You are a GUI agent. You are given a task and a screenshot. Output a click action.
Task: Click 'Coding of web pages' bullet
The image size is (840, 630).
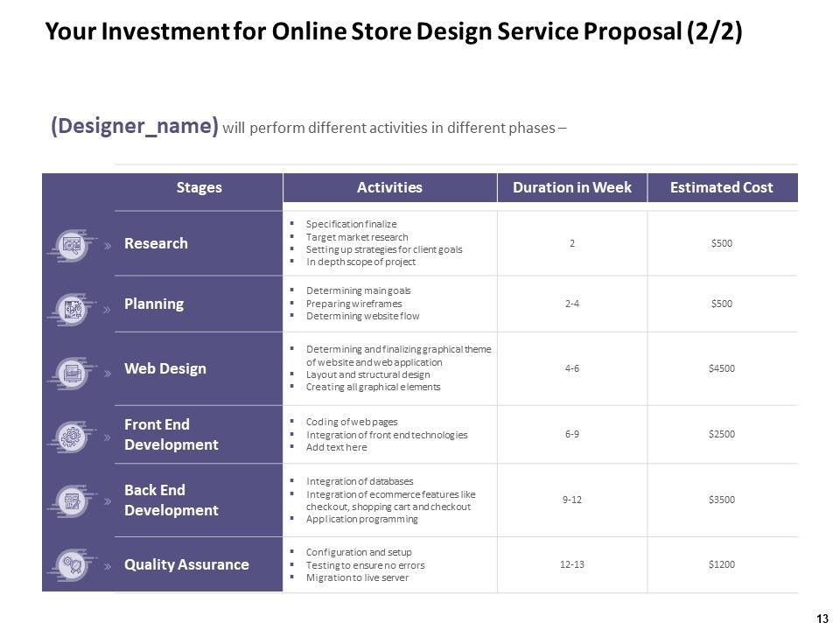[x=352, y=422]
